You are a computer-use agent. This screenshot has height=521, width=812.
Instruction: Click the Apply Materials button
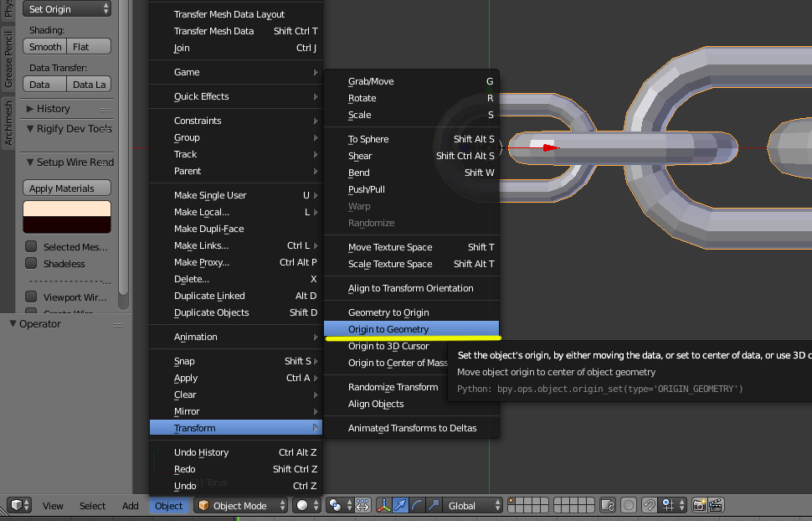(67, 188)
